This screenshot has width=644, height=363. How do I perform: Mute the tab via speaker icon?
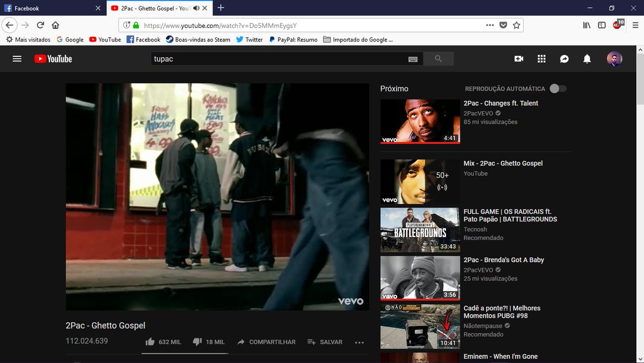[196, 8]
